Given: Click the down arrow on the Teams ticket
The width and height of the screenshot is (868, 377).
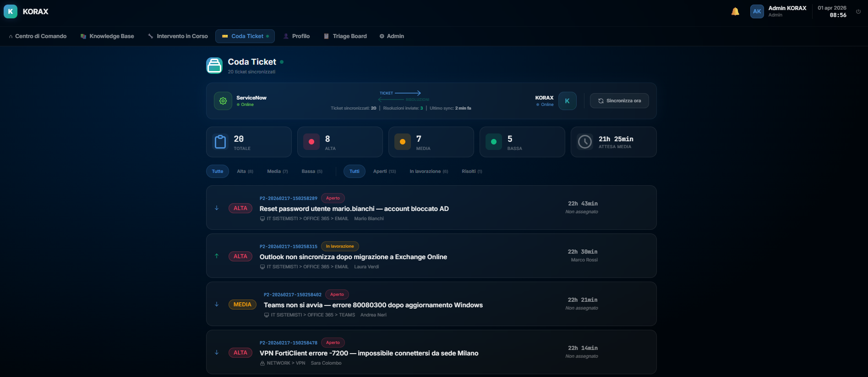Looking at the screenshot, I should (217, 305).
